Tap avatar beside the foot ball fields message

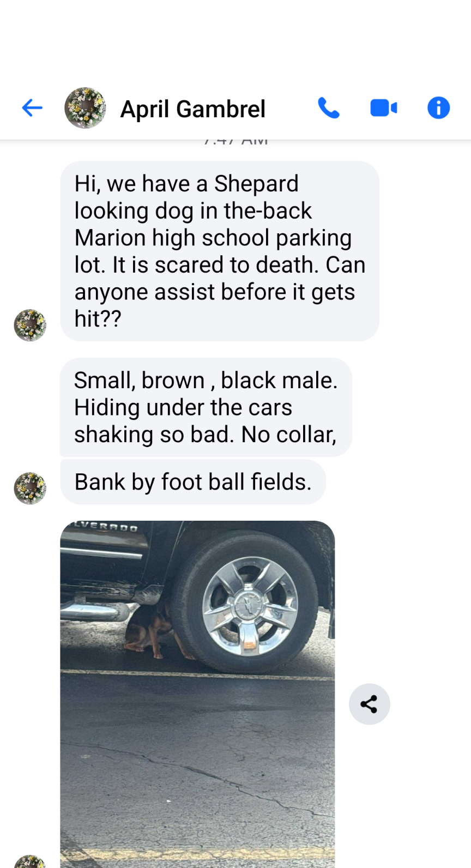[x=30, y=489]
